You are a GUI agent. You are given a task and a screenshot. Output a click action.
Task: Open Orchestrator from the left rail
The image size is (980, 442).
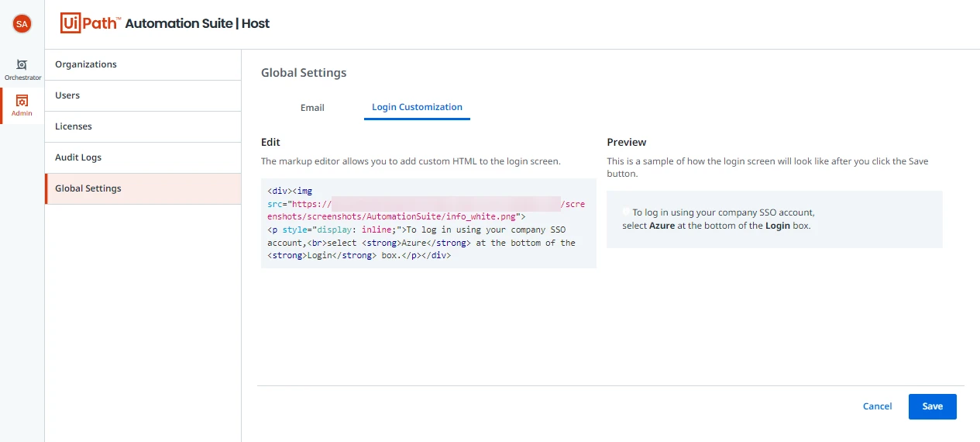tap(22, 69)
